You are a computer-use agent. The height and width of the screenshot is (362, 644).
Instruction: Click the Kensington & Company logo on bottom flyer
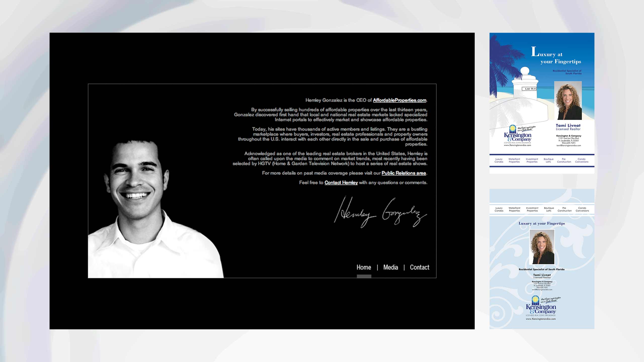[541, 307]
